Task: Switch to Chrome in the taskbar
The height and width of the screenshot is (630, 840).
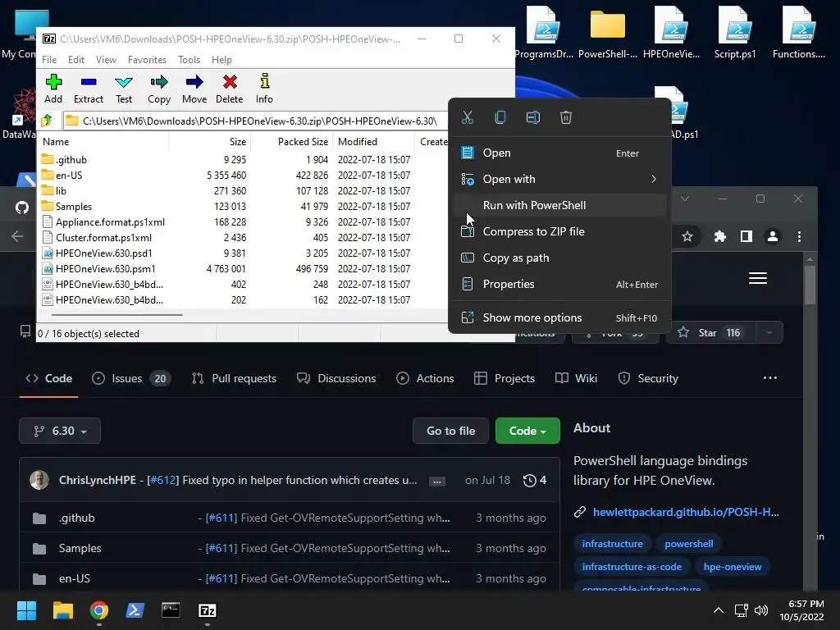Action: click(x=99, y=610)
